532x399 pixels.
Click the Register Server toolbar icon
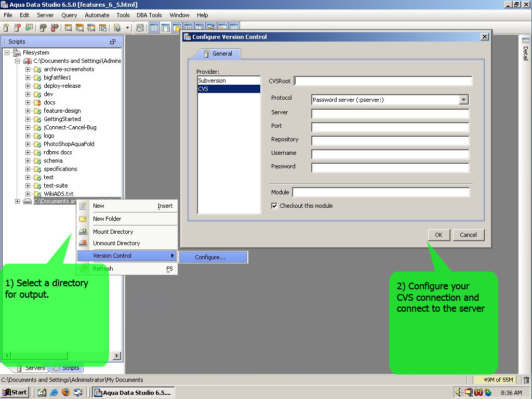6,28
